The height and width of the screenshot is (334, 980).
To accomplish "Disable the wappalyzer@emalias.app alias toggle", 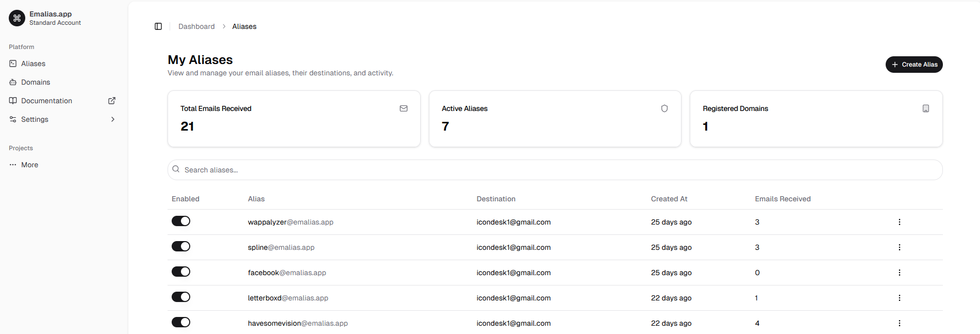I will 181,221.
